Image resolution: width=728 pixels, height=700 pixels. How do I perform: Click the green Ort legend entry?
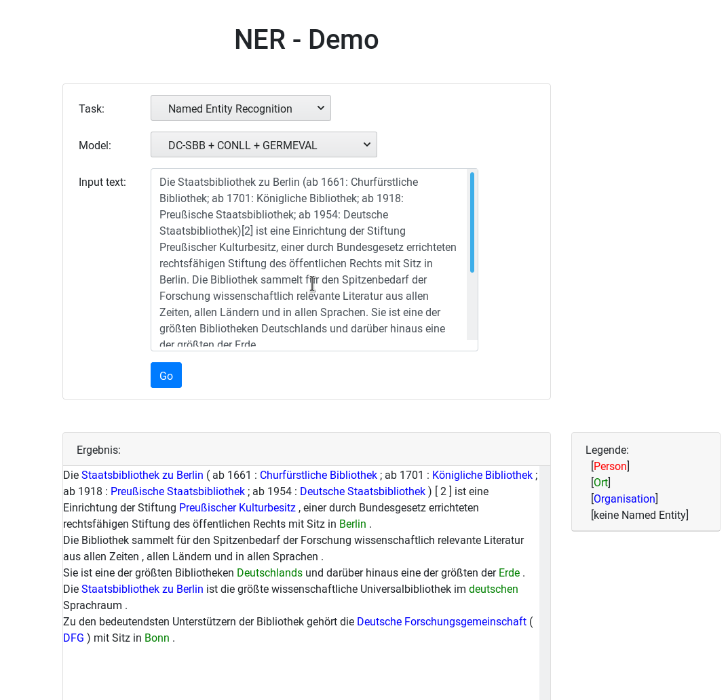point(600,482)
